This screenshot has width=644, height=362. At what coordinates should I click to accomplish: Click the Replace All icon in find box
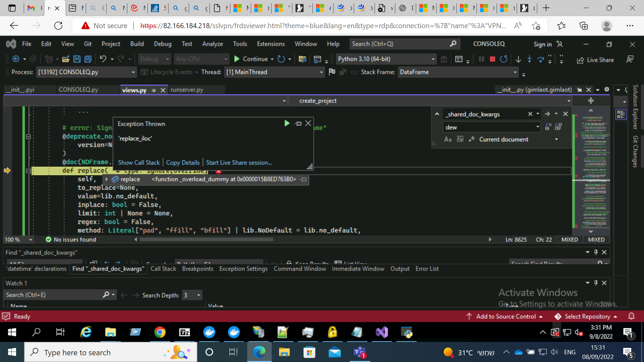(x=558, y=127)
